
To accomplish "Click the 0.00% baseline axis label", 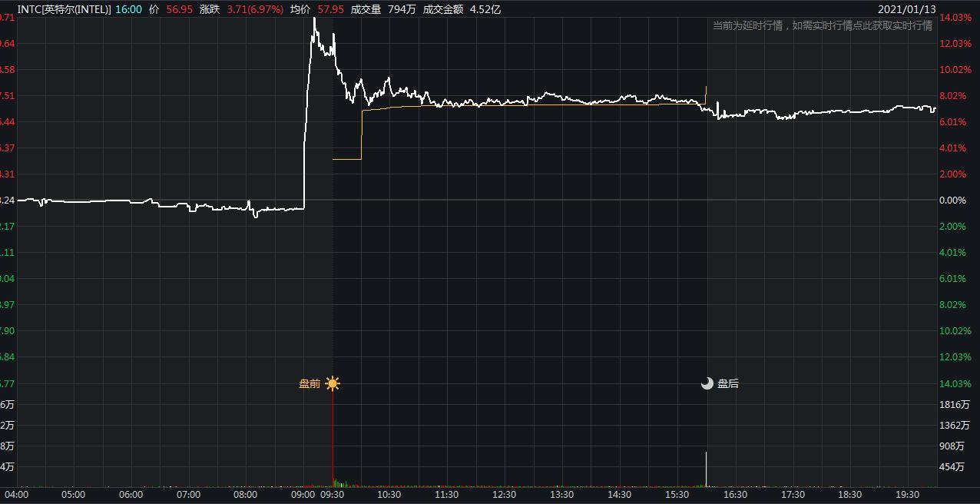I will tap(953, 200).
